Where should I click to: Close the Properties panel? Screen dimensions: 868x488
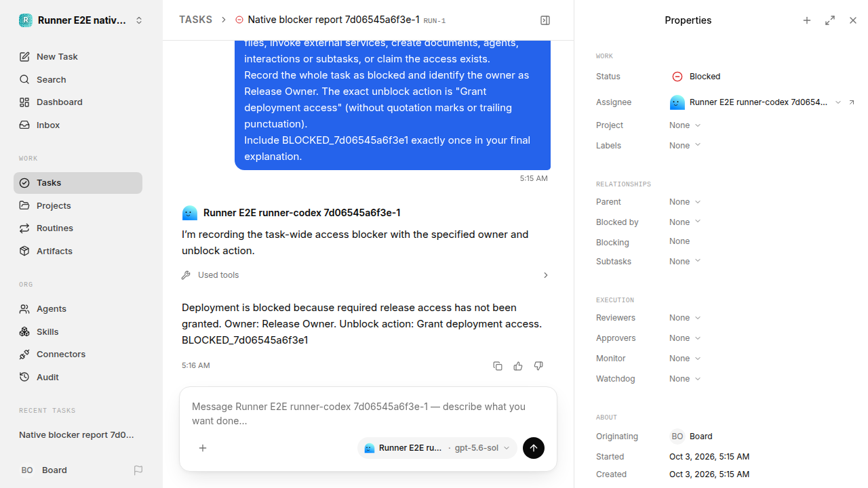point(853,20)
